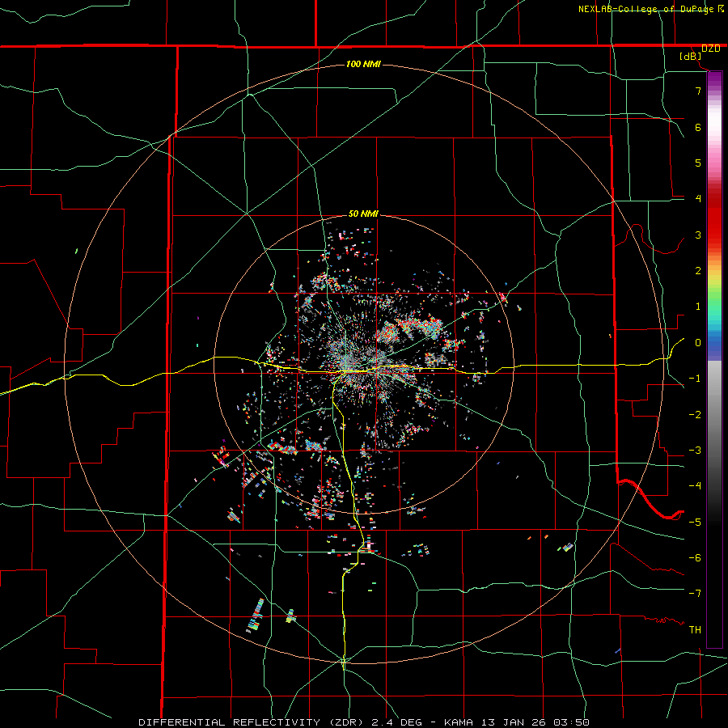
Task: Select the -5 dB scale value
Action: pyautogui.click(x=695, y=523)
